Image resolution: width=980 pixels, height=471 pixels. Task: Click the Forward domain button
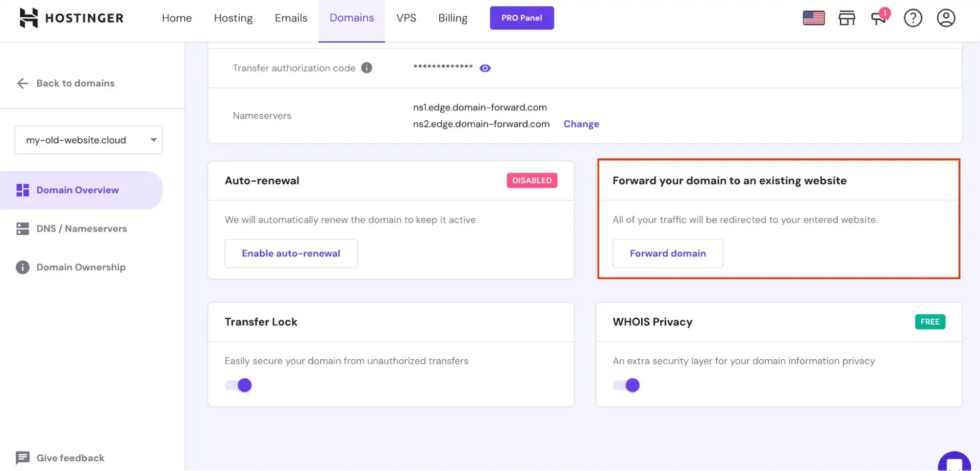pos(667,253)
